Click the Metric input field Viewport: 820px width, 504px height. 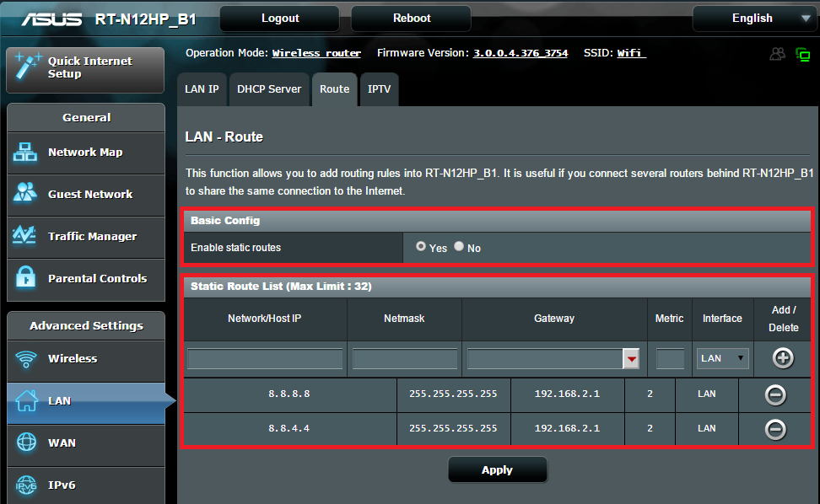(x=670, y=359)
